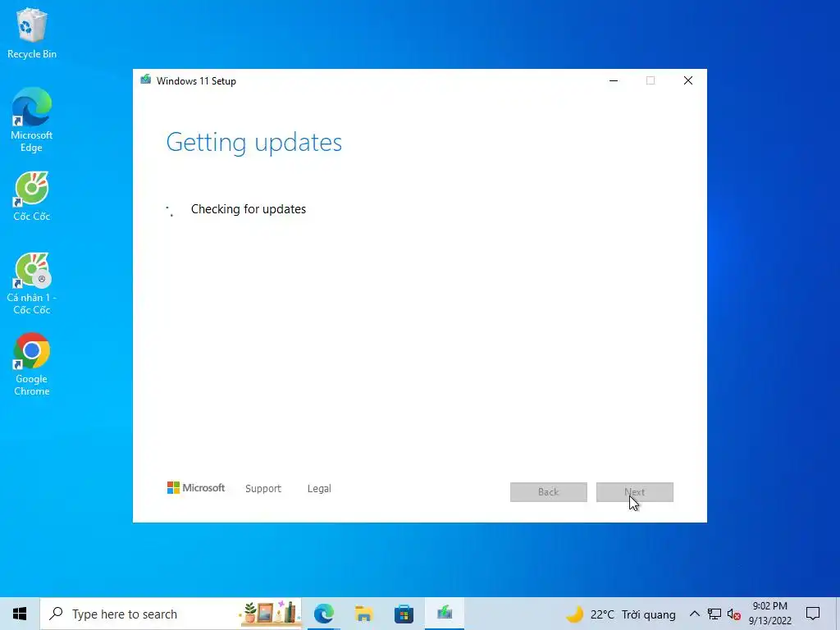Open the notification center icon
This screenshot has width=840, height=630.
tap(813, 614)
